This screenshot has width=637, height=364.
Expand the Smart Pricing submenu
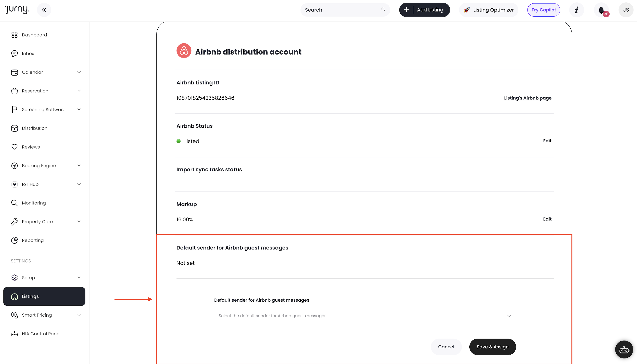point(79,315)
